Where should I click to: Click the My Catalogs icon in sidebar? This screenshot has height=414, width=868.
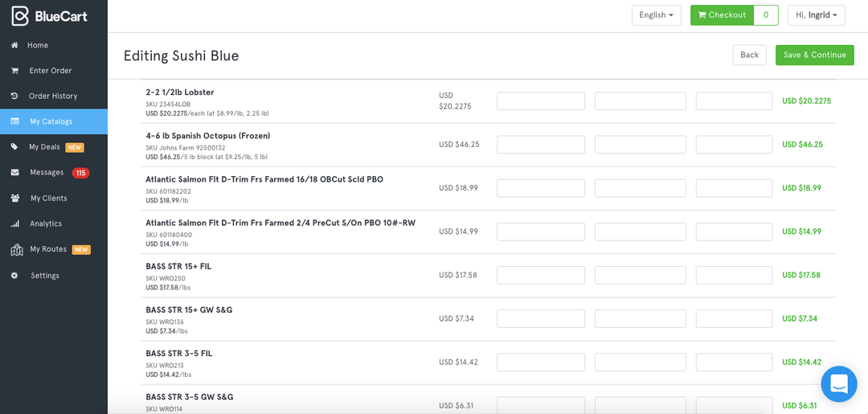pos(15,121)
